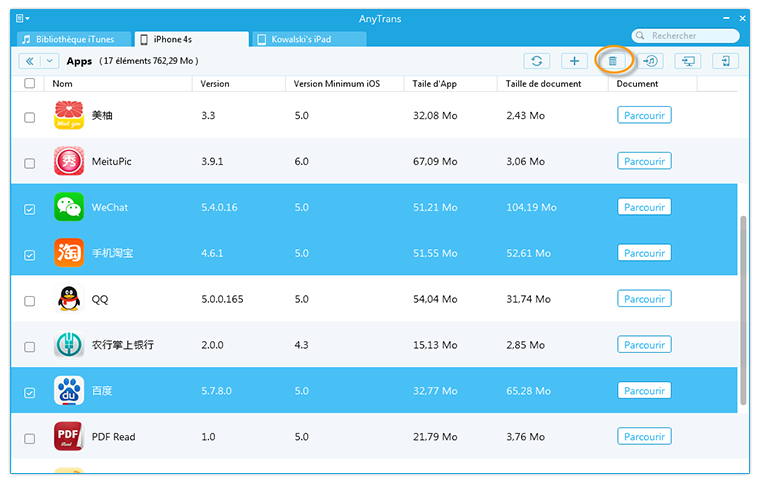The height and width of the screenshot is (484, 760).
Task: Click Parcourir button for 美柚
Action: point(644,115)
